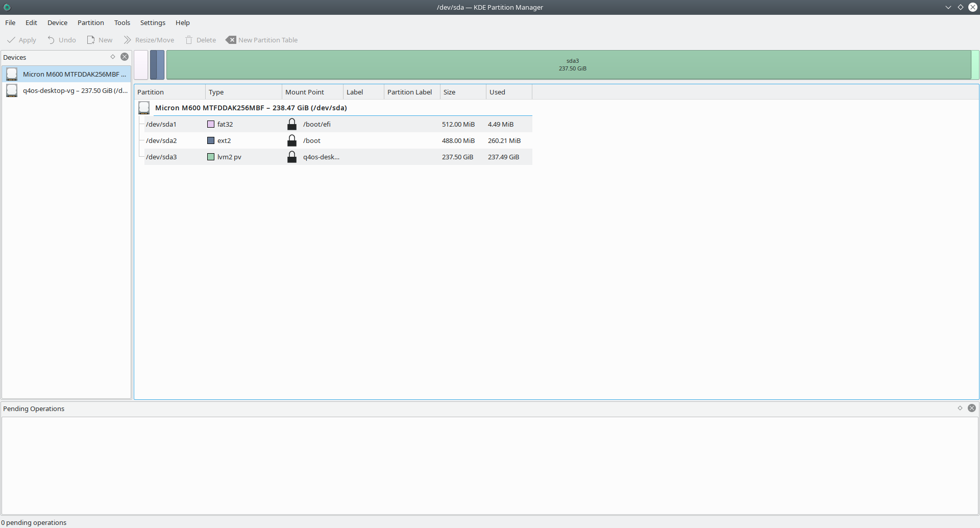Close the Devices panel
The image size is (980, 528).
click(125, 57)
